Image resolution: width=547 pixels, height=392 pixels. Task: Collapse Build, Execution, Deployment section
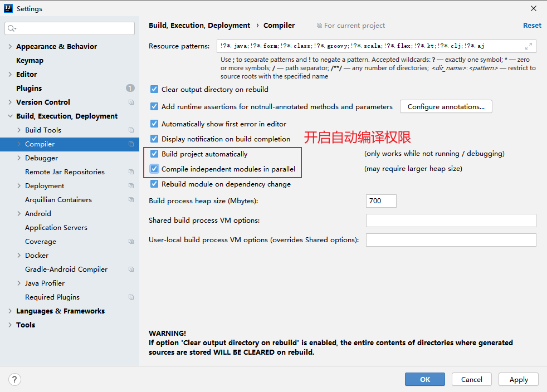click(10, 116)
